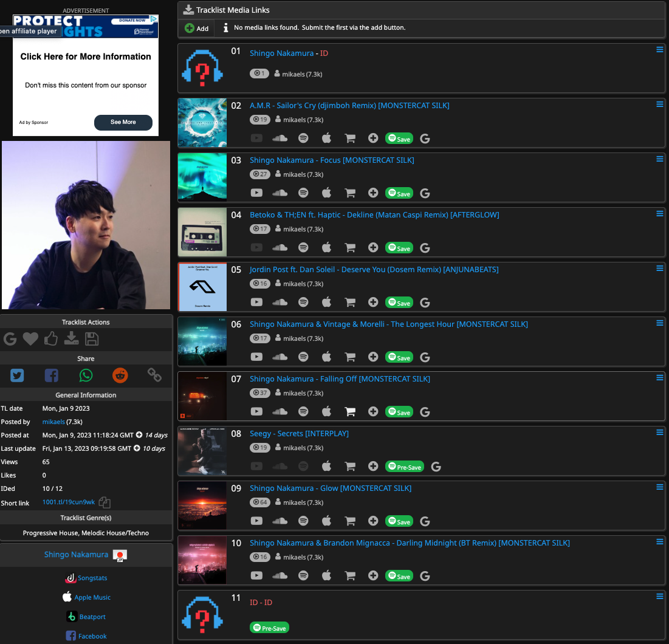Open the hamburger menu for track 05
This screenshot has width=669, height=644.
click(659, 268)
